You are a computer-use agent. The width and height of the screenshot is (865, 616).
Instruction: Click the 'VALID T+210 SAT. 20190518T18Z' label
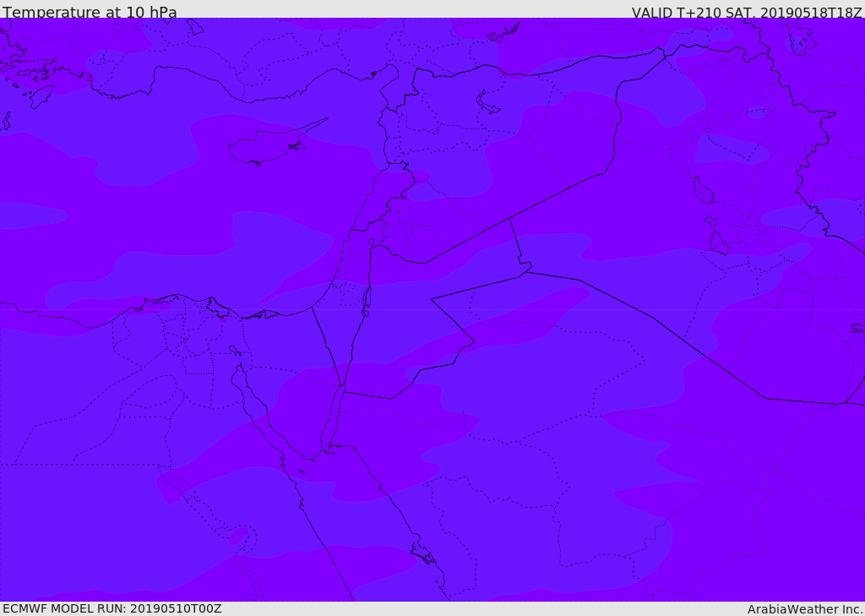[x=747, y=12]
